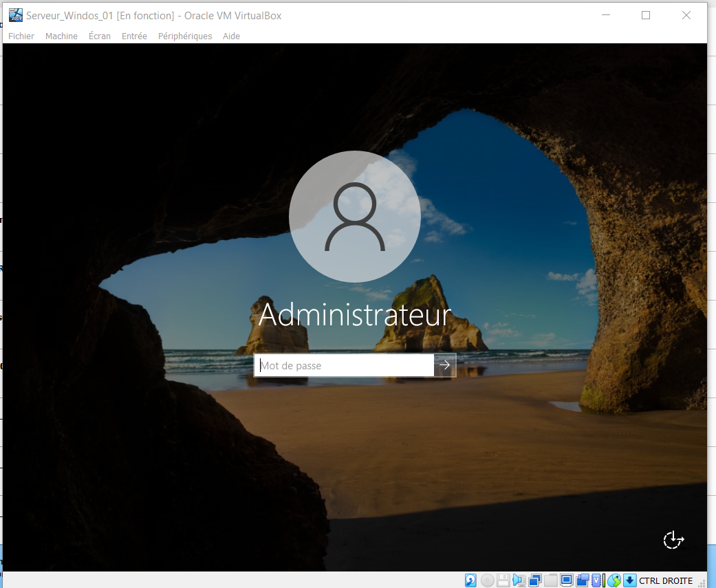Open the Périphériques menu

tap(185, 36)
